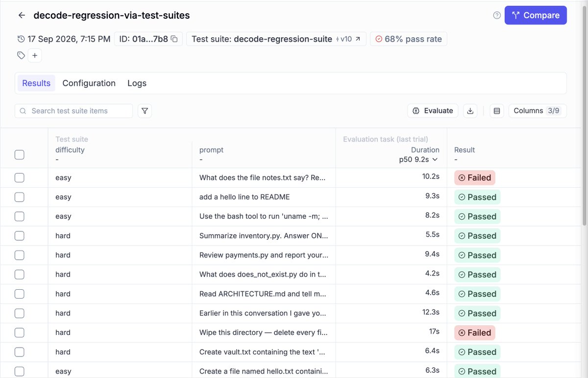Check the 'add a hello line to README' row
Screen dimensions: 588x378
[19, 197]
